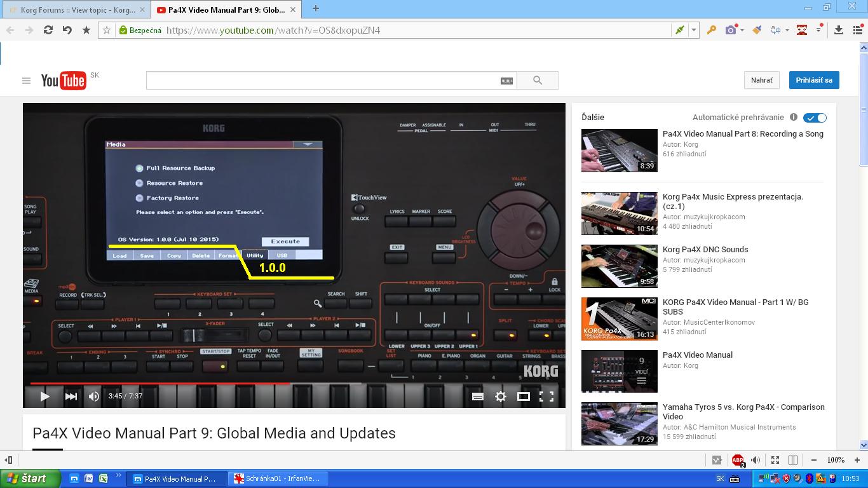Viewport: 868px width, 488px height.
Task: Click the autoplay info icon
Action: click(x=794, y=117)
